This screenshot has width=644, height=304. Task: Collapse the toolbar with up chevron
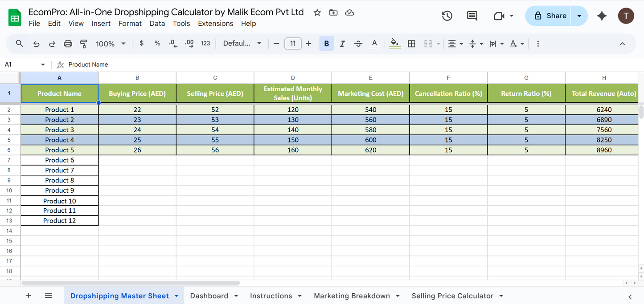click(x=623, y=44)
